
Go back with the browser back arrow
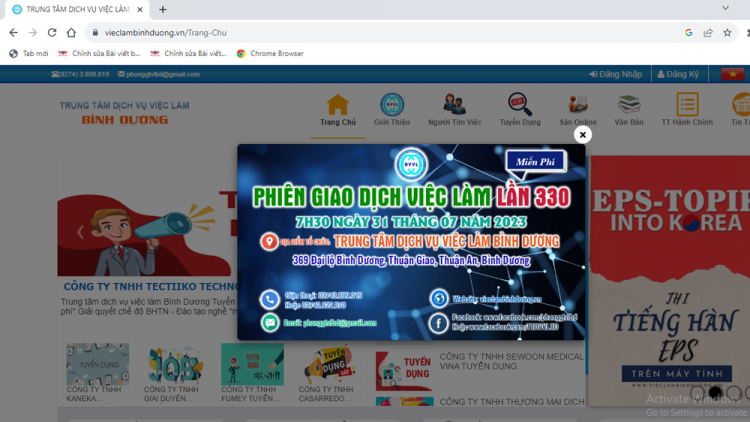[x=13, y=33]
